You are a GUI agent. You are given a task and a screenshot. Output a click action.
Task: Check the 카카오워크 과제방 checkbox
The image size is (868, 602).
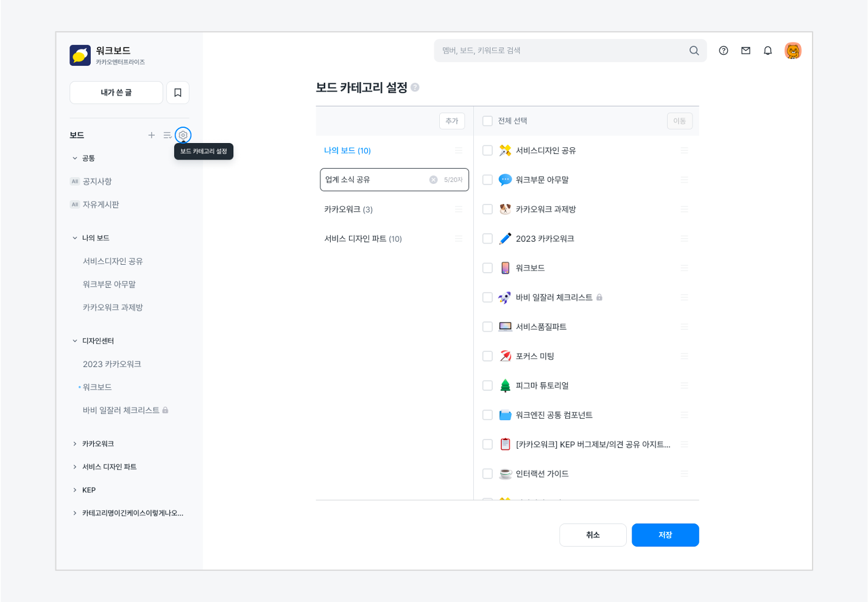pos(487,209)
